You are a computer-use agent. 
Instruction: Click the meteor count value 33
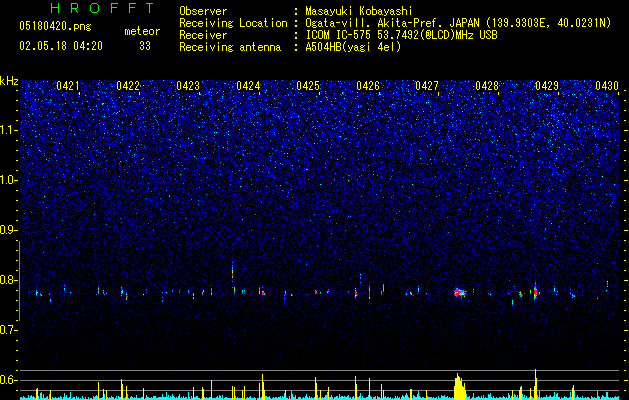(x=145, y=46)
